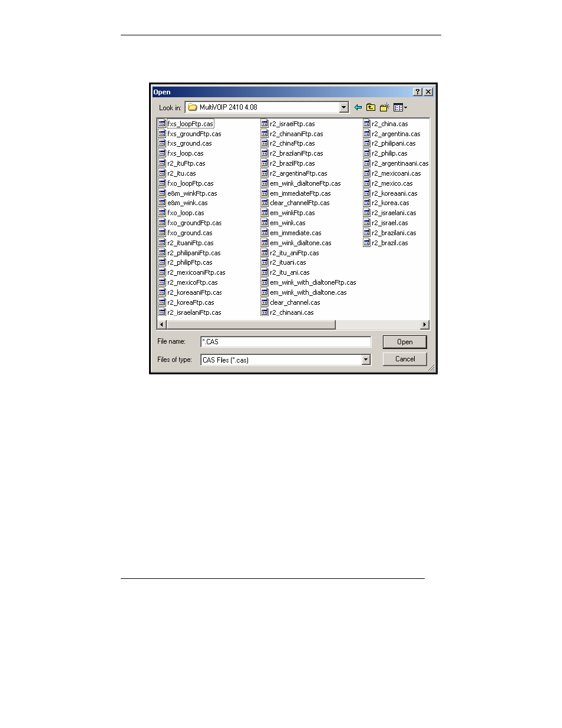The width and height of the screenshot is (562, 728).
Task: Expand the Files of type dropdown arrow
Action: point(366,360)
